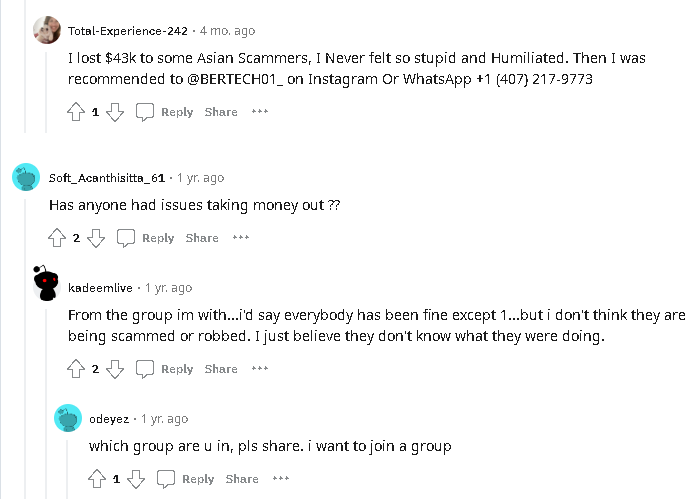
Task: Open more options on Soft_Acanthisitta_61's comment
Action: (x=241, y=238)
